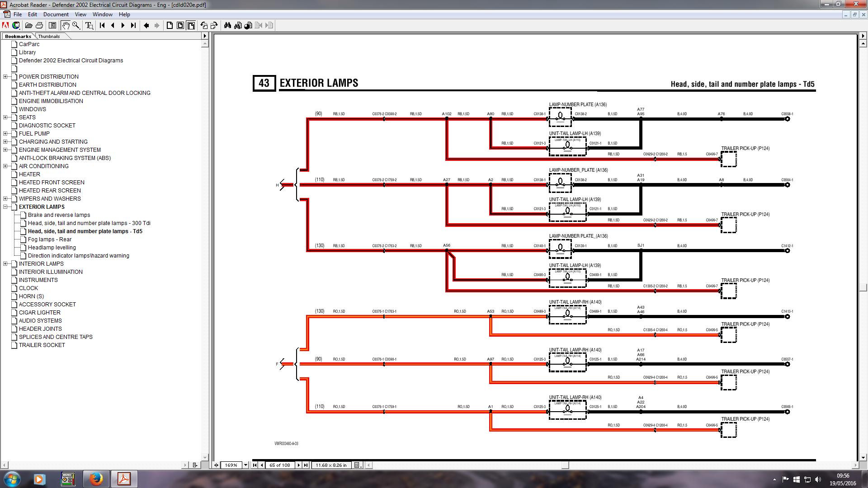Open Fog lamps - Rear bookmark
Screen dimensions: 868x488
coord(50,239)
